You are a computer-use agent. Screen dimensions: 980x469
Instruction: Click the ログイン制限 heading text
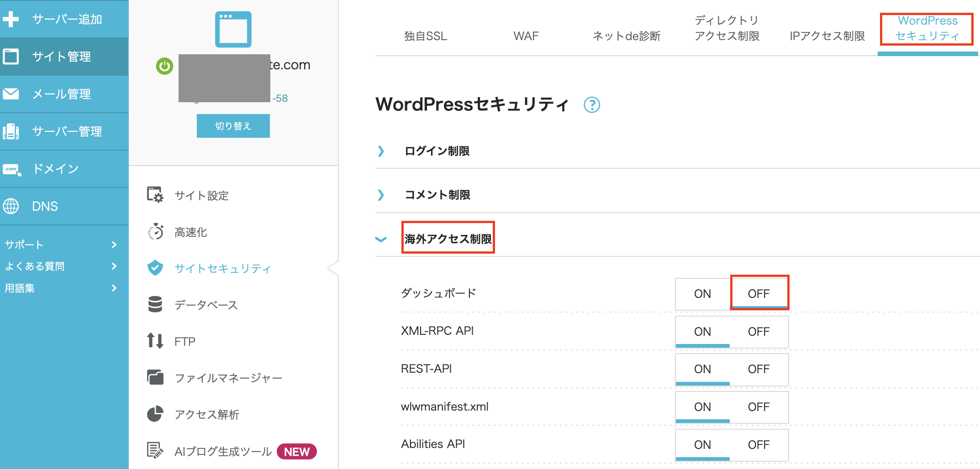[x=437, y=151]
